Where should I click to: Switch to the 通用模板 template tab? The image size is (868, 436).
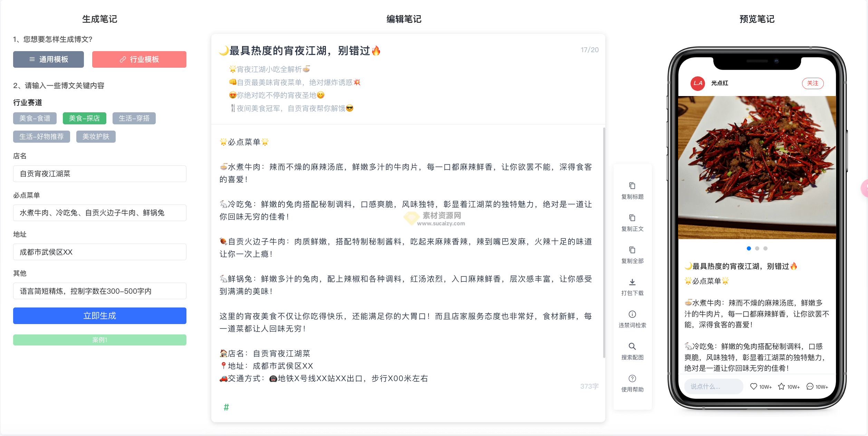(48, 59)
